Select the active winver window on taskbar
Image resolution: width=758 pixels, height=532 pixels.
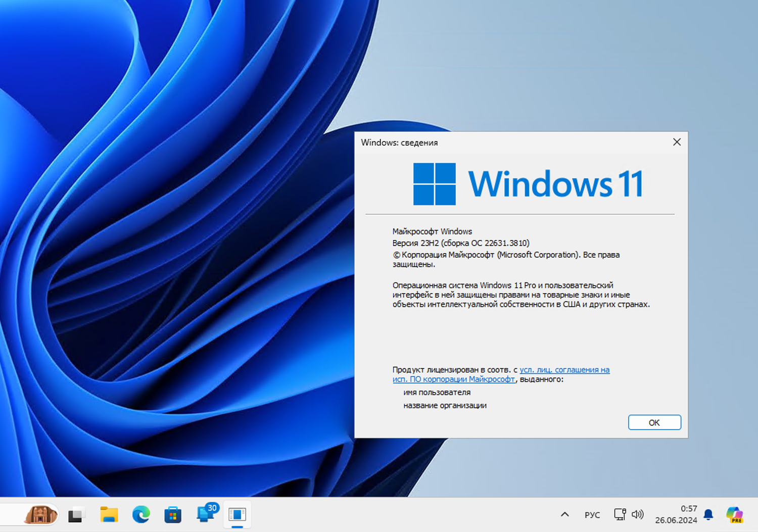click(x=236, y=514)
